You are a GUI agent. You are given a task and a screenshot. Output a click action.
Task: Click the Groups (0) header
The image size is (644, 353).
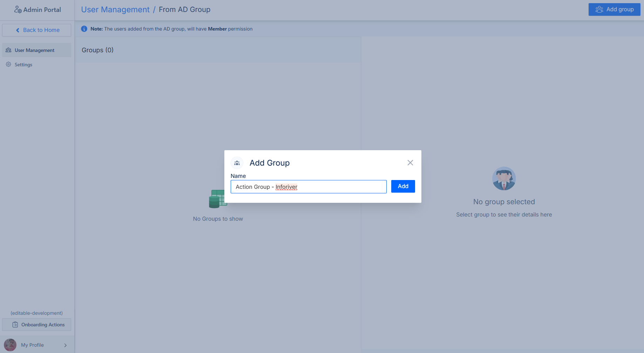pos(97,50)
